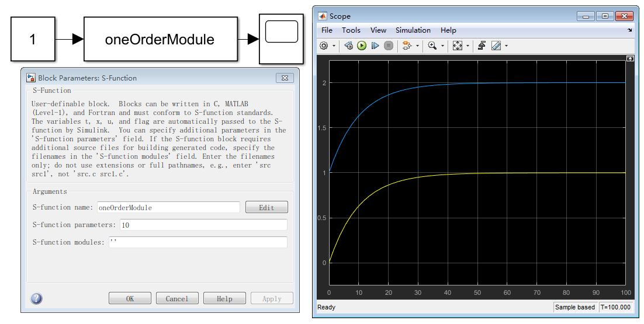This screenshot has height=324, width=644.
Task: Click the 'T=100.000' status bar time
Action: tap(616, 307)
